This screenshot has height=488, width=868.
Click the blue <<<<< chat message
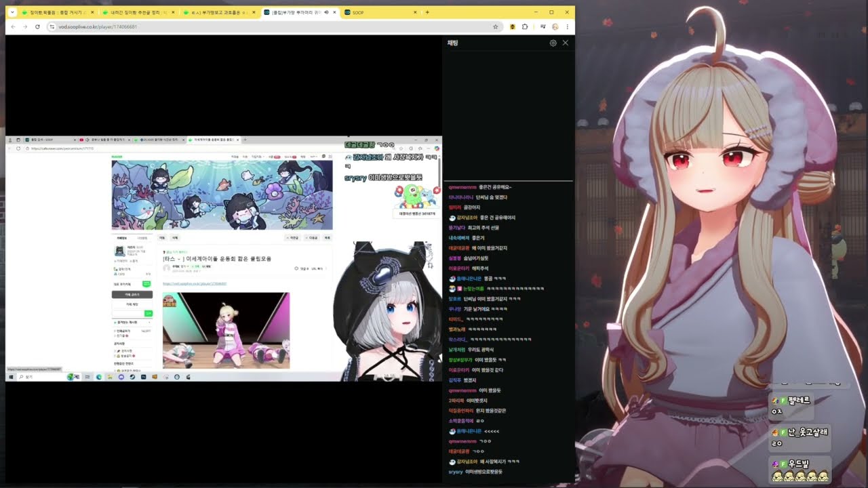click(x=492, y=431)
